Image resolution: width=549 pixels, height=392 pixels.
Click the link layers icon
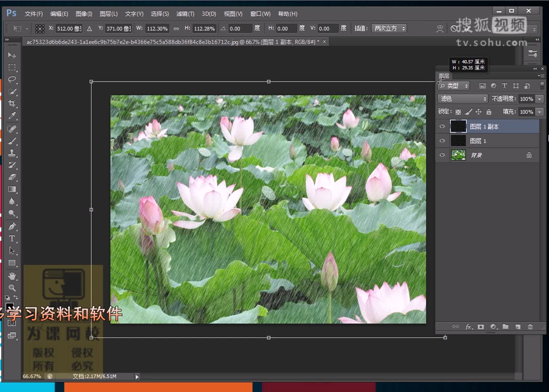tap(455, 327)
